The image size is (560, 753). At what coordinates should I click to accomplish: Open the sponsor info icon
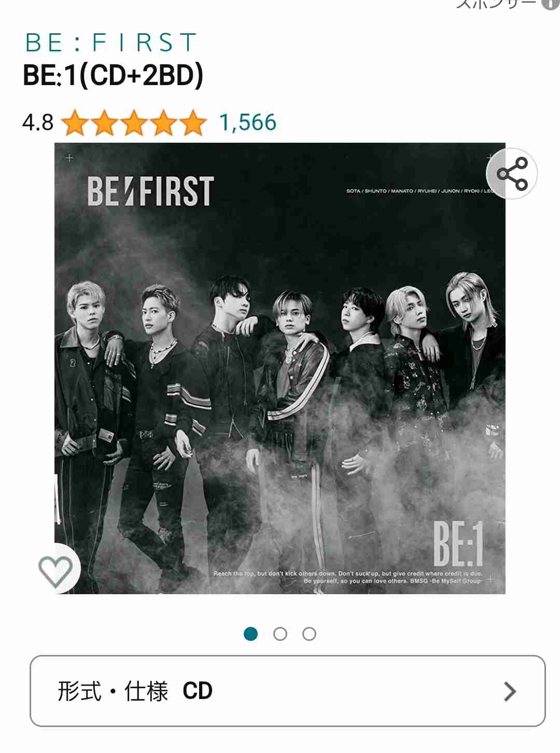point(550,4)
